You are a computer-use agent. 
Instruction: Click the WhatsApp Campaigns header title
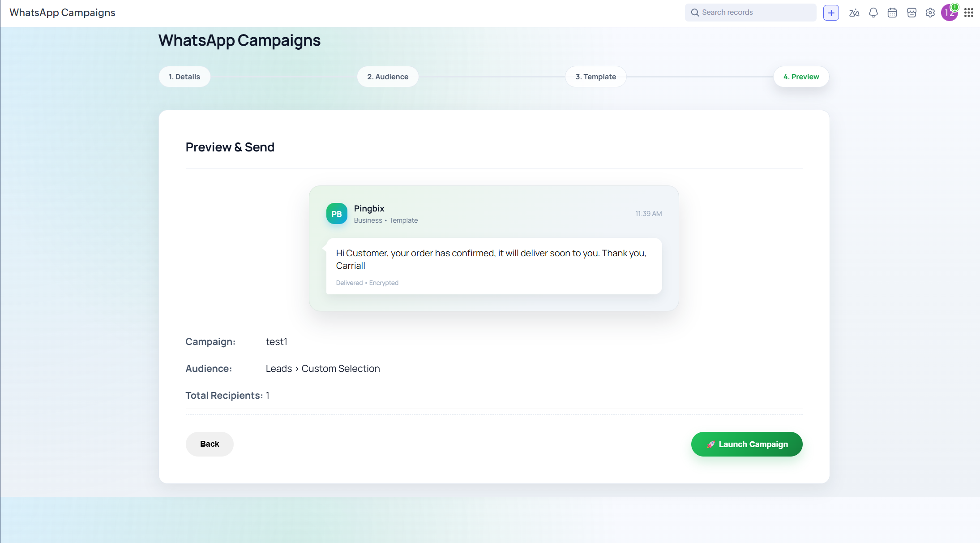click(x=62, y=13)
